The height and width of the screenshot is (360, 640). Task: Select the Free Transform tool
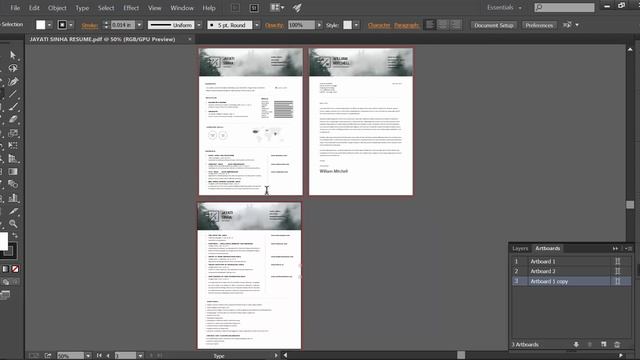pos(13,145)
